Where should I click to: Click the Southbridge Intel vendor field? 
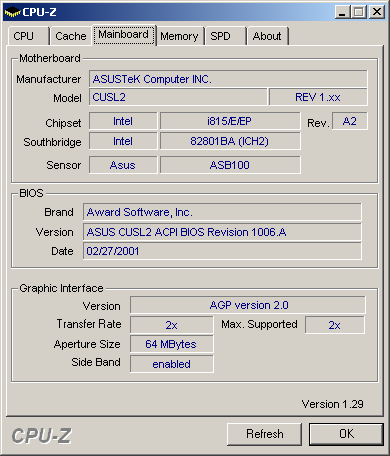point(123,141)
